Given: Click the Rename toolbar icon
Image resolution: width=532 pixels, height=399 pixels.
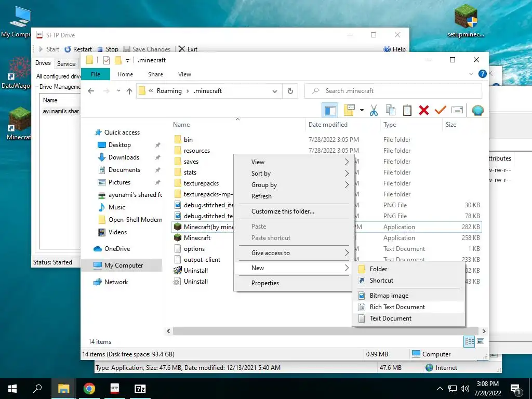Looking at the screenshot, I should [x=457, y=110].
